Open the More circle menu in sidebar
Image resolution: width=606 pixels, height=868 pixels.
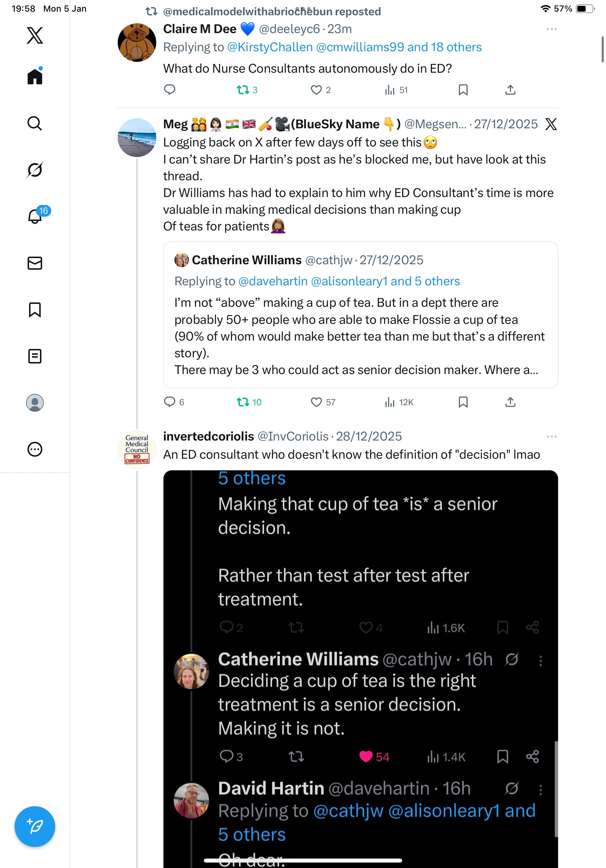point(35,450)
